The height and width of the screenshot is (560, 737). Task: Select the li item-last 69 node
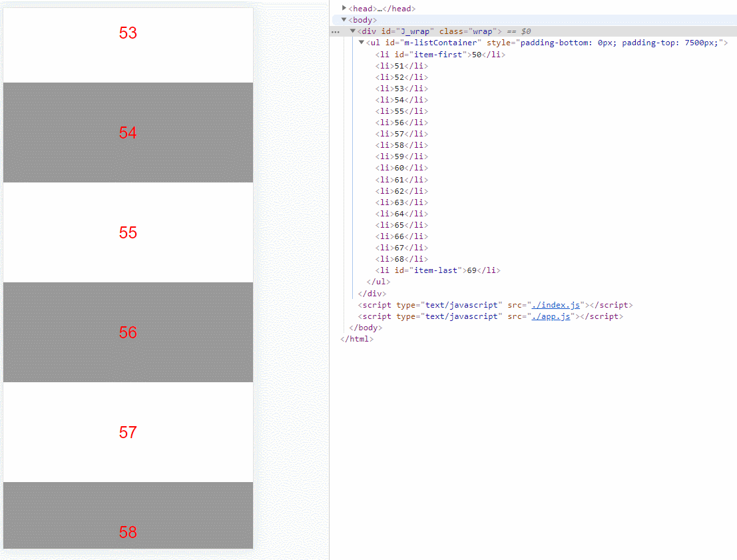(437, 270)
